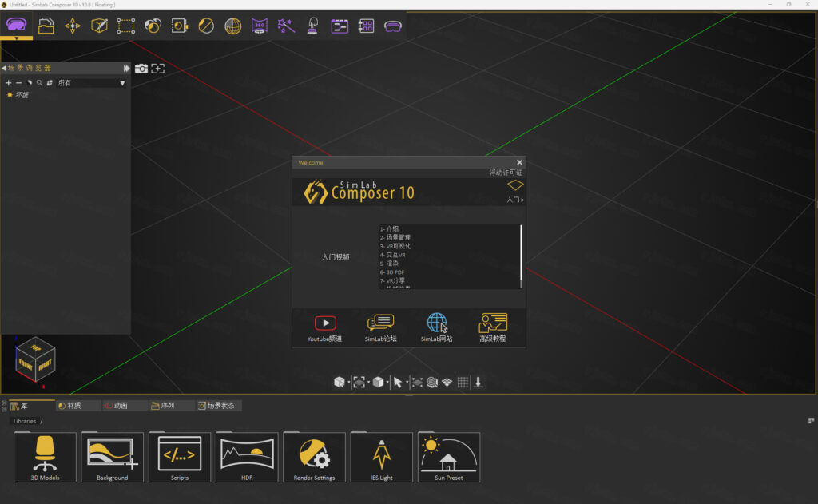Viewport: 818px width, 504px height.
Task: Open the grid catalog panel icon
Action: pyautogui.click(x=366, y=26)
